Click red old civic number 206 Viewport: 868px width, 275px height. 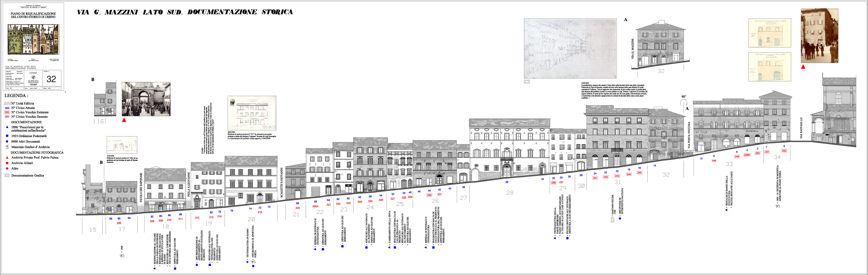click(x=119, y=223)
